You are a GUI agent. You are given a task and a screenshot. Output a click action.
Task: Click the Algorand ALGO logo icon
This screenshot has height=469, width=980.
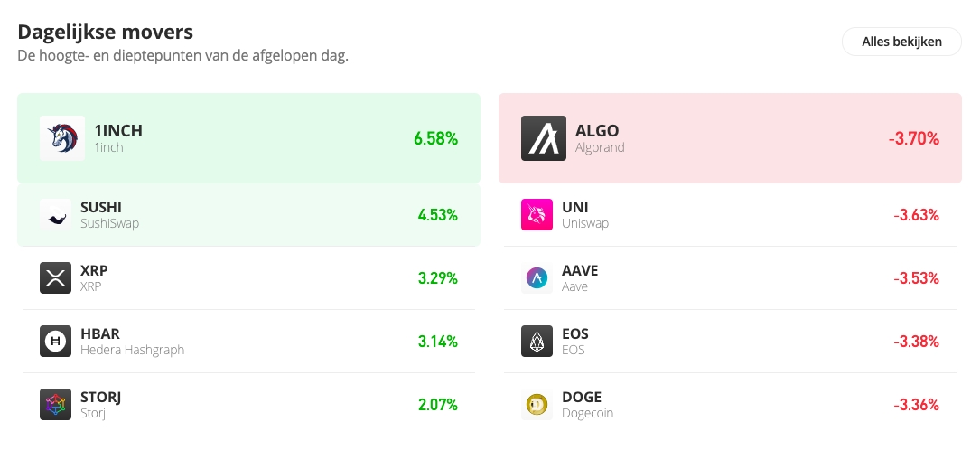click(x=544, y=138)
